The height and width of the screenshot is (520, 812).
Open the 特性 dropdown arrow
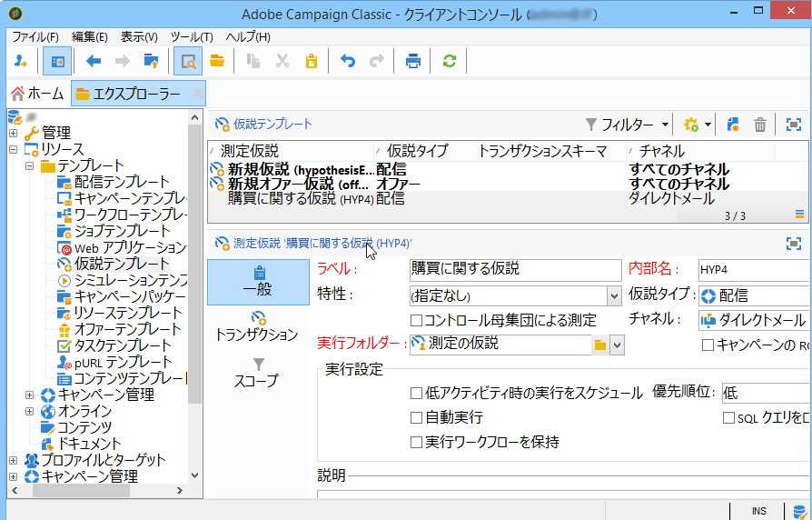tap(614, 296)
